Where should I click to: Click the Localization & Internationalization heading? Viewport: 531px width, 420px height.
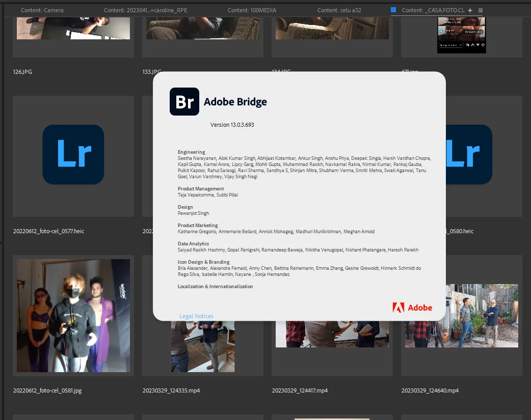tap(216, 286)
